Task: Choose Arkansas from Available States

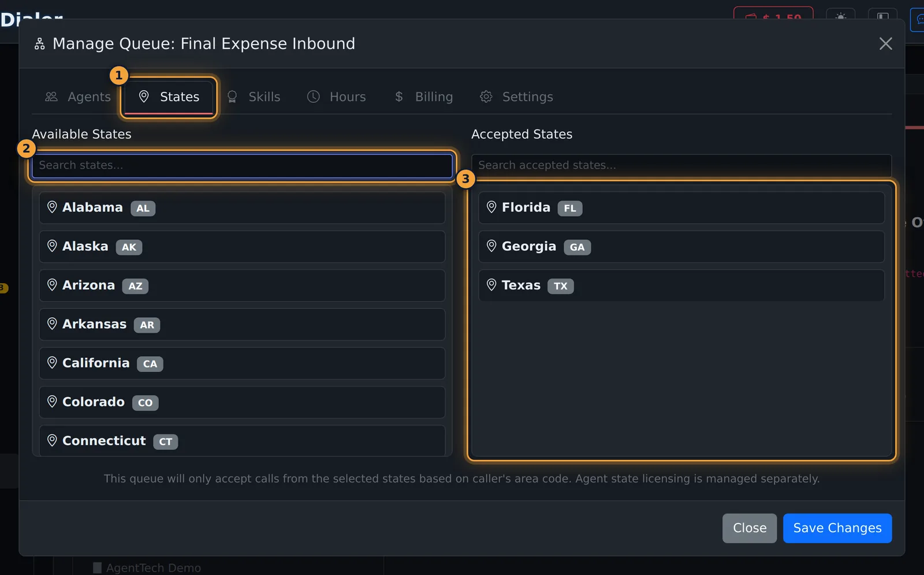Action: (x=242, y=324)
